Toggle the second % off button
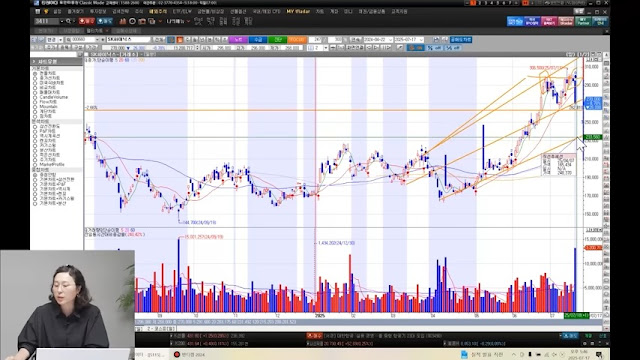This screenshot has height=360, width=640. click(x=453, y=48)
